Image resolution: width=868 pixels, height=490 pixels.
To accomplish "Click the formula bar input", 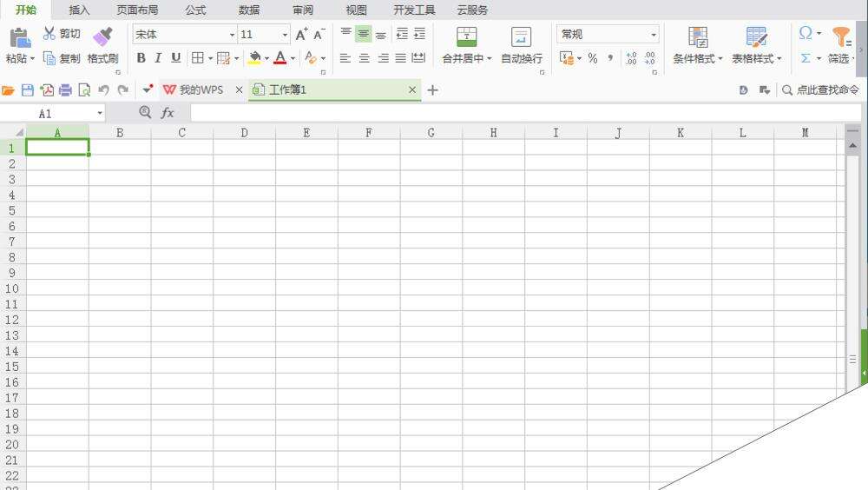I will point(525,113).
